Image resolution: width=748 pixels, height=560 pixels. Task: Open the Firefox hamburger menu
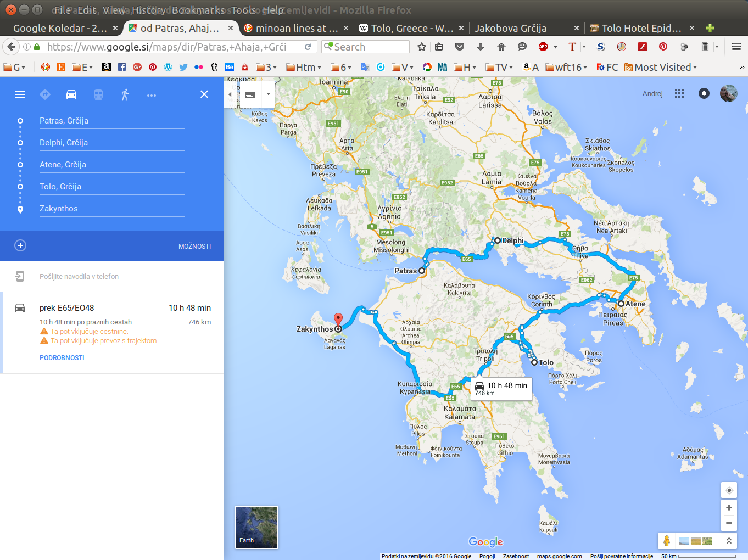(736, 47)
